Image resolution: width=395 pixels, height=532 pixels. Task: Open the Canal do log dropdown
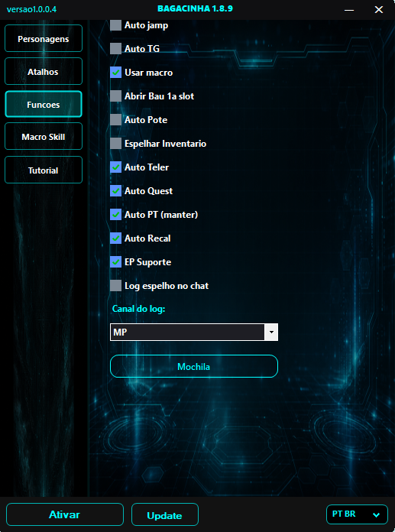pos(194,332)
